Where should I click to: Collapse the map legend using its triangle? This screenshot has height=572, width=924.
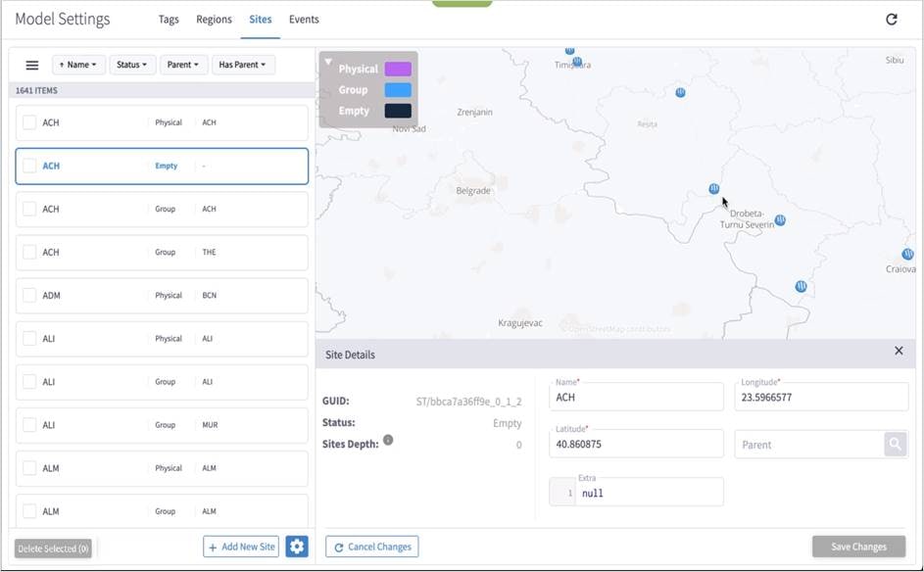[330, 59]
